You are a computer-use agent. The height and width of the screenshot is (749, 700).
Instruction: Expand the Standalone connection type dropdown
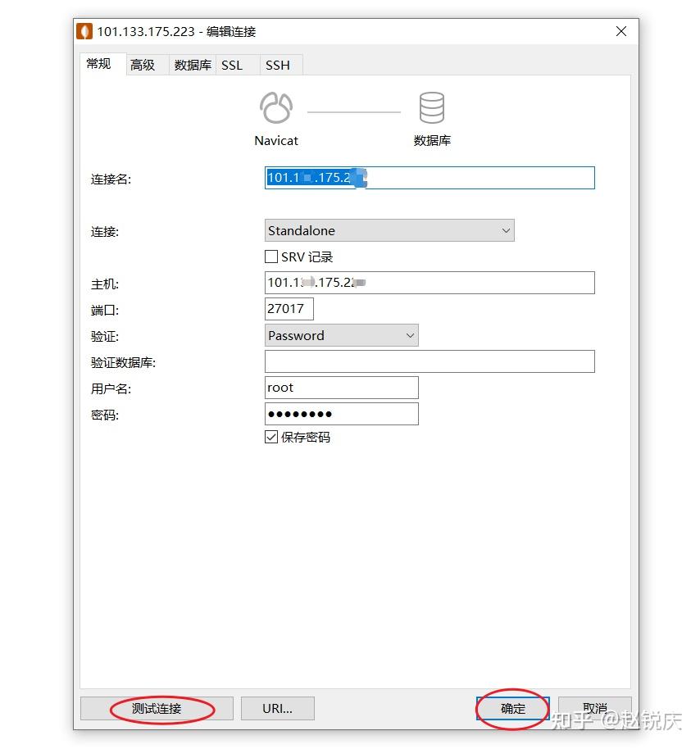[x=389, y=231]
